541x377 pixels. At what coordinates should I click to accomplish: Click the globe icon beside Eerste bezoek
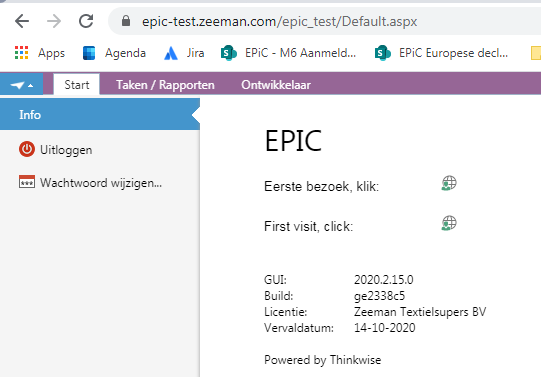click(x=449, y=183)
